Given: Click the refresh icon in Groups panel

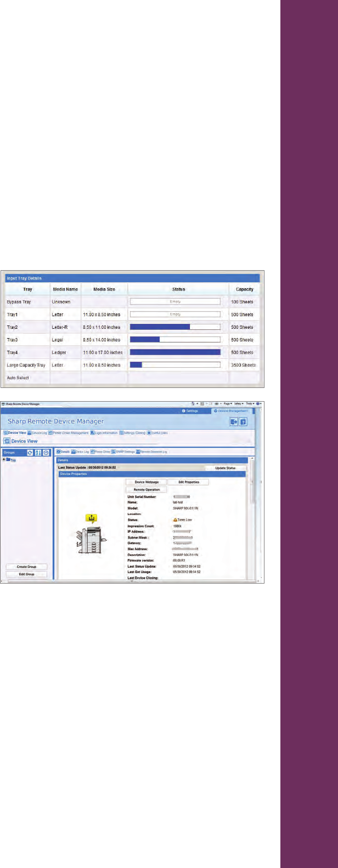Looking at the screenshot, I should (x=30, y=452).
